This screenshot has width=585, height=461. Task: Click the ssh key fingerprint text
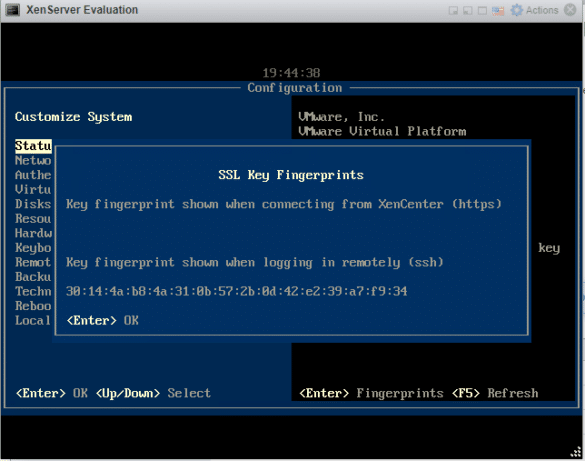click(237, 291)
